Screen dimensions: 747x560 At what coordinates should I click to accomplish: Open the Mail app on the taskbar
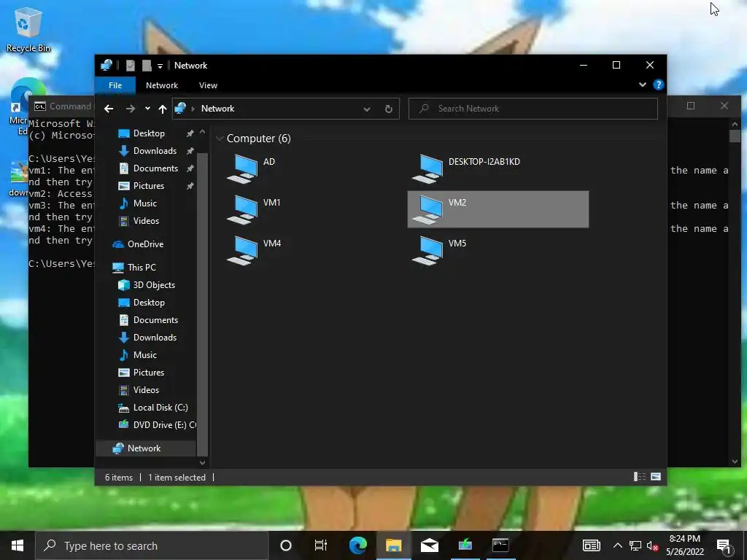[x=429, y=545]
